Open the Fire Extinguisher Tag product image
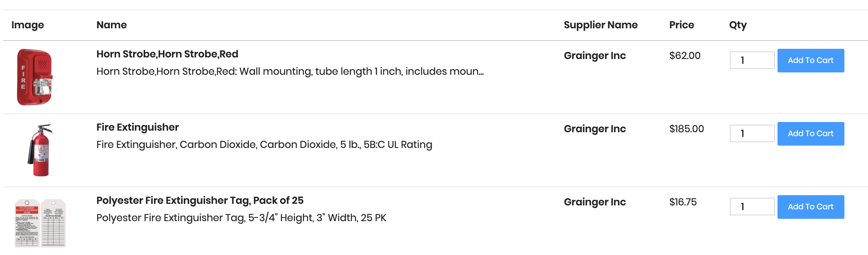This screenshot has width=868, height=255. 40,223
